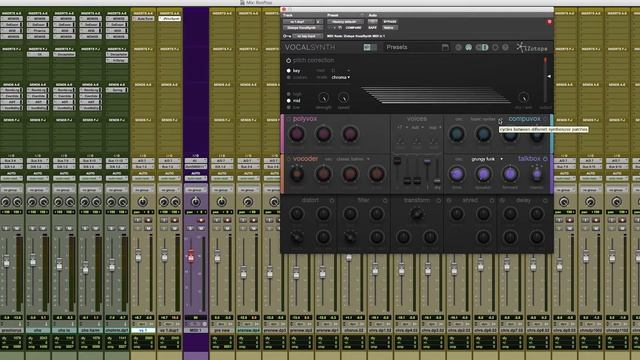The width and height of the screenshot is (640, 360).
Task: Open the talkbox grungy funk preset dropdown
Action: coord(487,159)
